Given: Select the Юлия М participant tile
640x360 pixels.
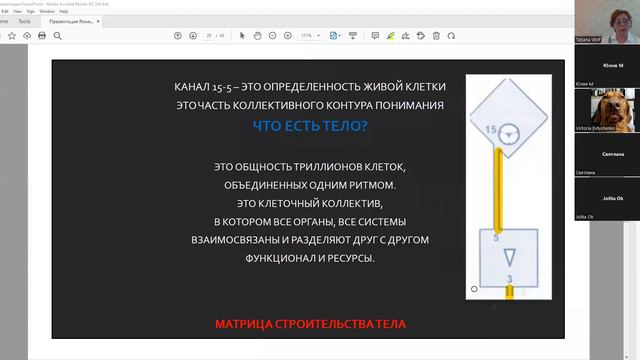Looking at the screenshot, I should tap(607, 66).
